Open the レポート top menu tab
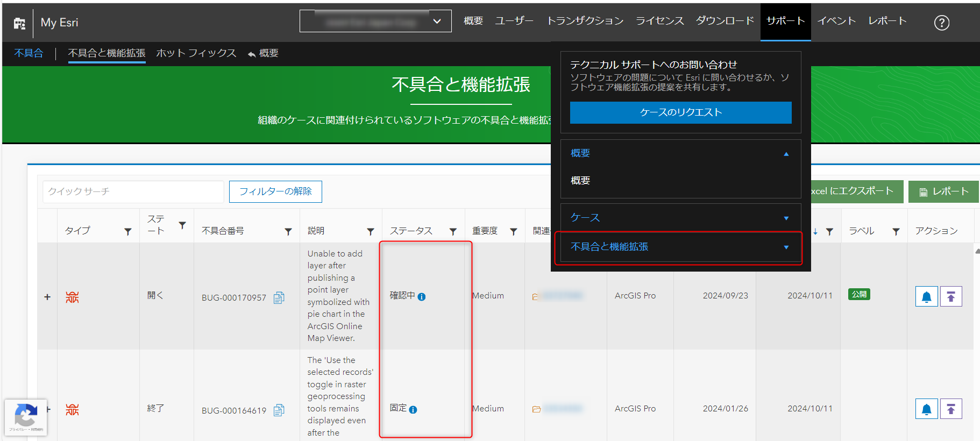980x441 pixels. (x=887, y=21)
